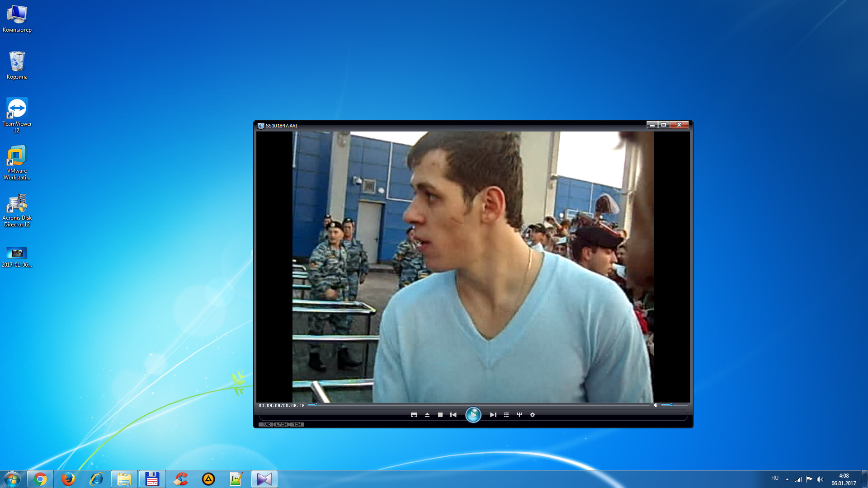Viewport: 868px width, 488px height.
Task: Open the playlist panel
Action: 506,415
